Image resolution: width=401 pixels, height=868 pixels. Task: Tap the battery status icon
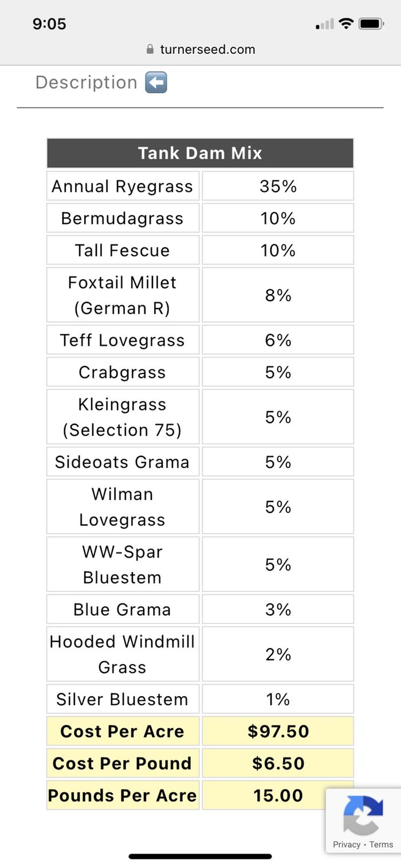(371, 24)
